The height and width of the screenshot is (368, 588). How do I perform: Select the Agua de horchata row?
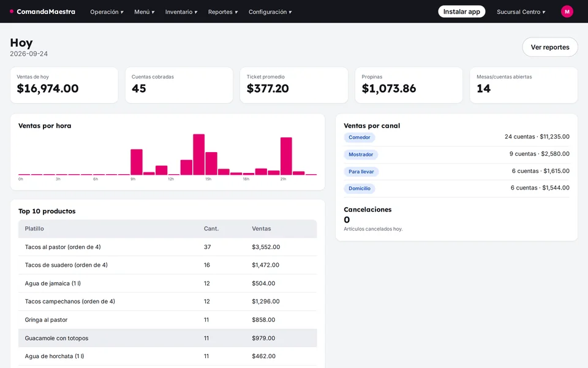tap(168, 356)
